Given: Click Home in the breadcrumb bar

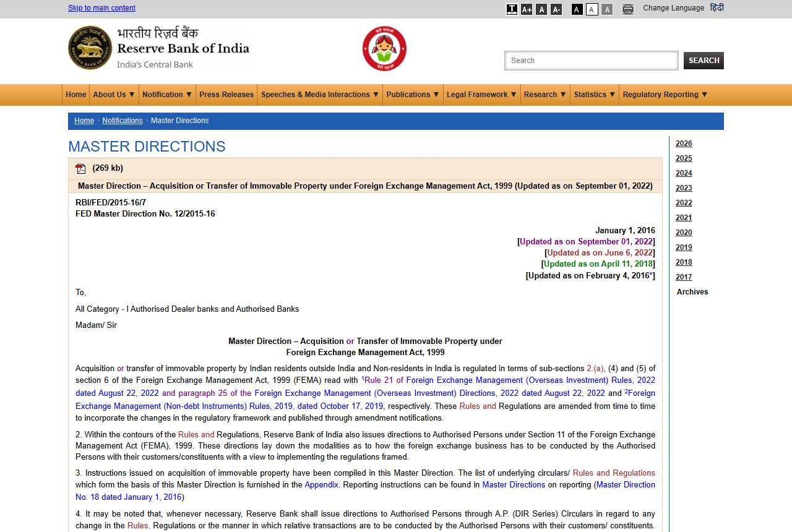Looking at the screenshot, I should [x=84, y=121].
